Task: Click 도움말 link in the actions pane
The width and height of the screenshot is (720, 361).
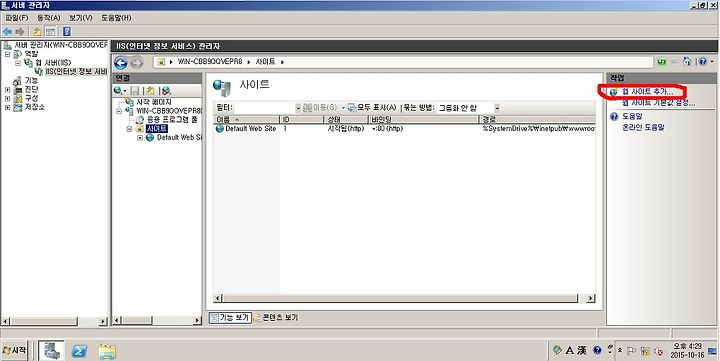Action: coord(632,117)
